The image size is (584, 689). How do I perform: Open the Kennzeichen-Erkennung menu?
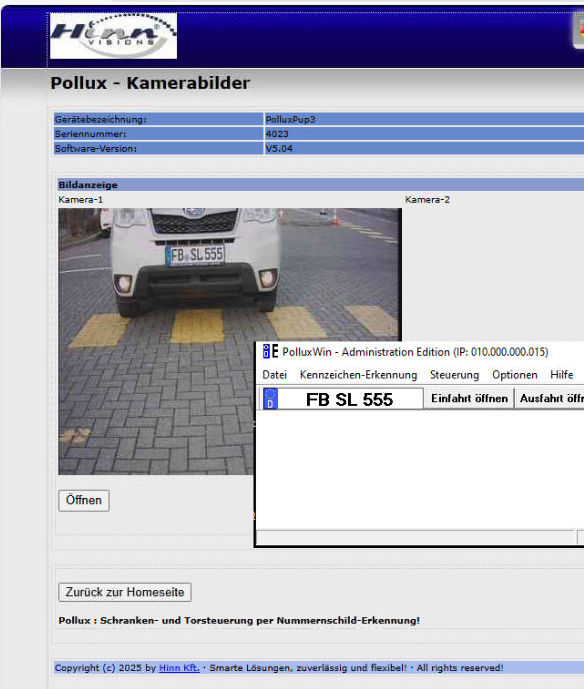click(358, 375)
